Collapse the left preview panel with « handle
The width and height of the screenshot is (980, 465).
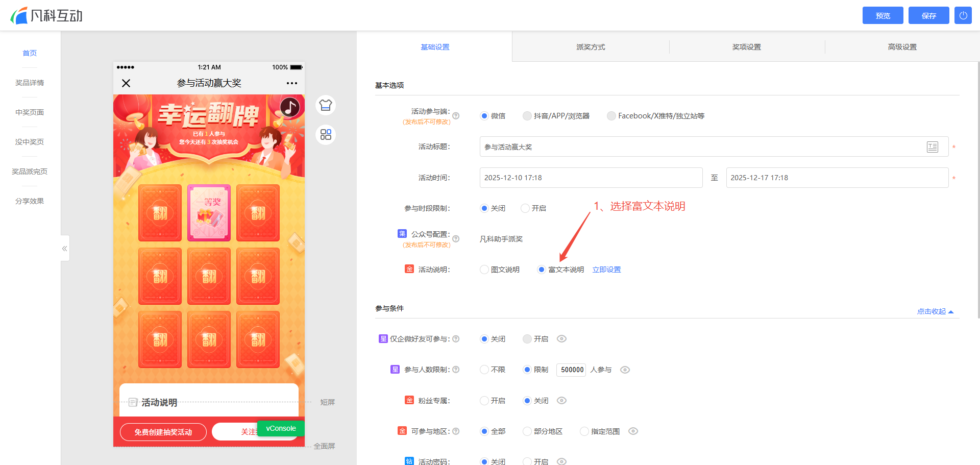coord(65,249)
